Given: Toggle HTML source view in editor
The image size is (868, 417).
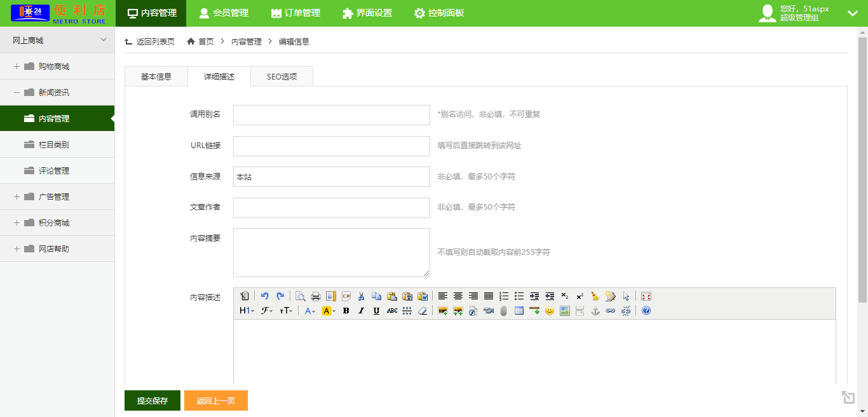Looking at the screenshot, I should click(x=245, y=296).
